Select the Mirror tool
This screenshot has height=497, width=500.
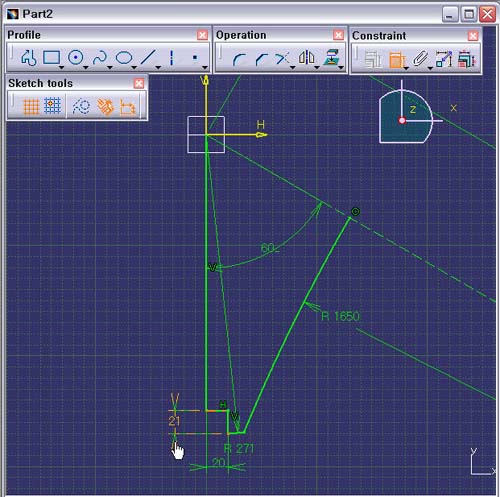click(307, 58)
